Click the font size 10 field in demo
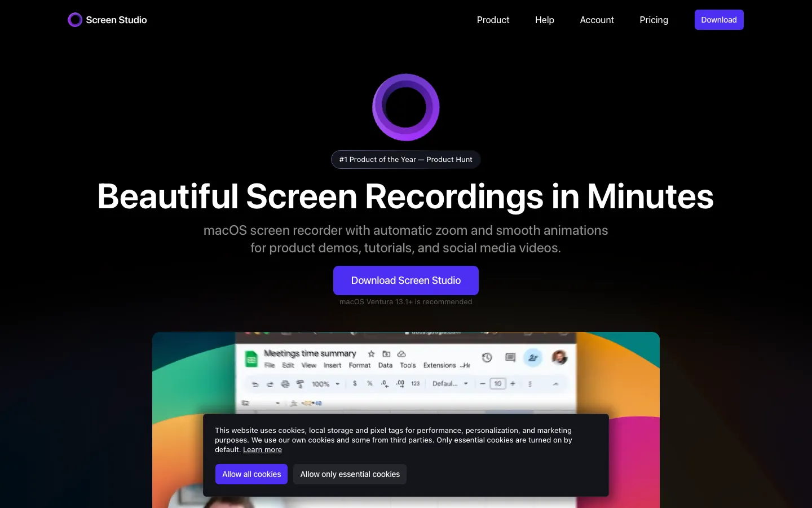812x508 pixels. coord(498,384)
